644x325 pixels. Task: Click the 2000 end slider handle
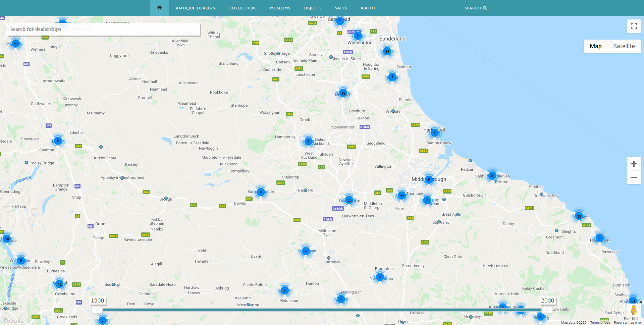point(547,310)
